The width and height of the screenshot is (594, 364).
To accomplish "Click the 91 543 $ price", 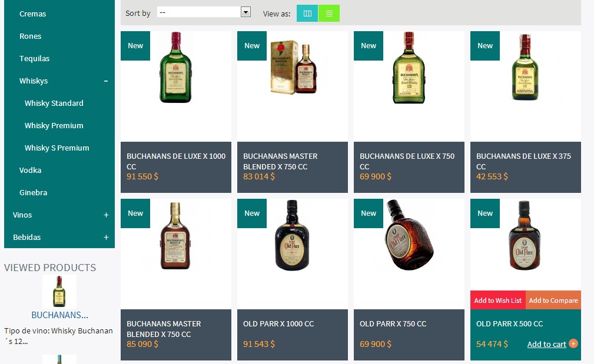I will pyautogui.click(x=259, y=344).
